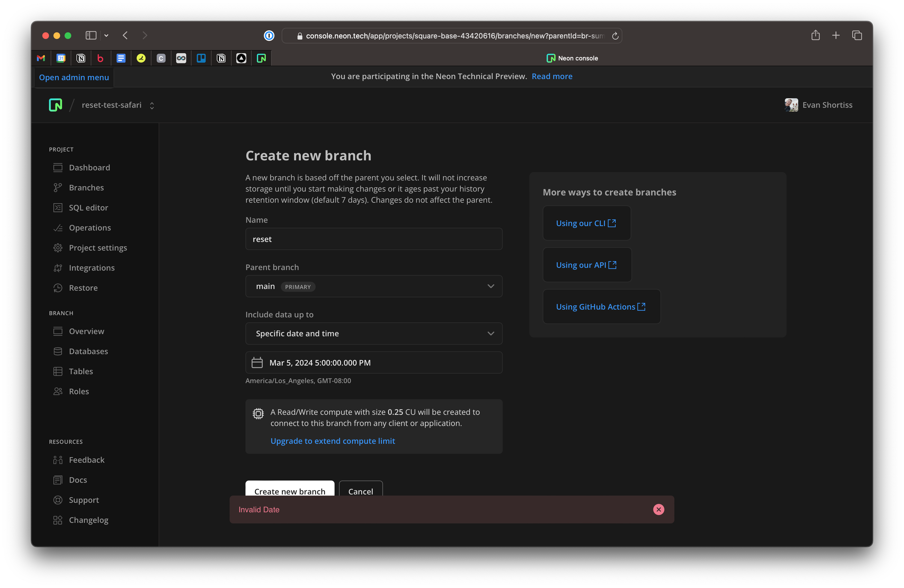Open SQL editor in sidebar
The width and height of the screenshot is (904, 588).
(88, 207)
